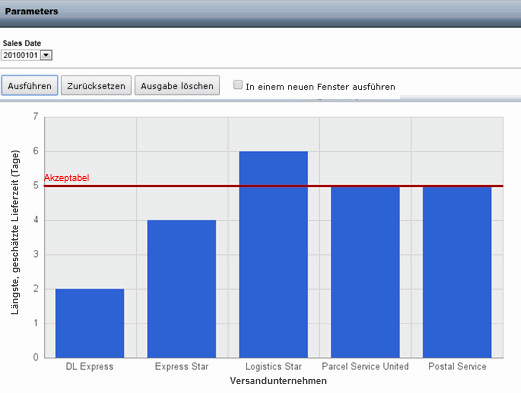The height and width of the screenshot is (393, 521).
Task: Click the red Akzeptabel threshold label
Action: [x=67, y=178]
